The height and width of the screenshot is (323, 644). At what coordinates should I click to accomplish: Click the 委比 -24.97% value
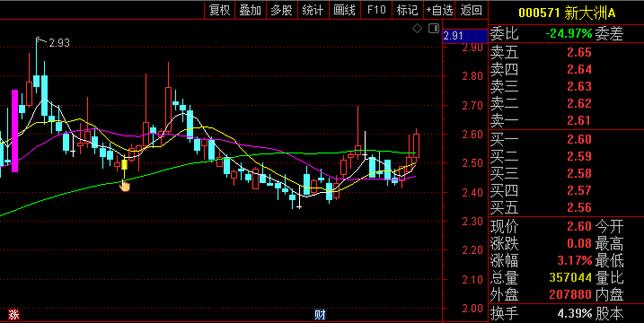click(569, 33)
